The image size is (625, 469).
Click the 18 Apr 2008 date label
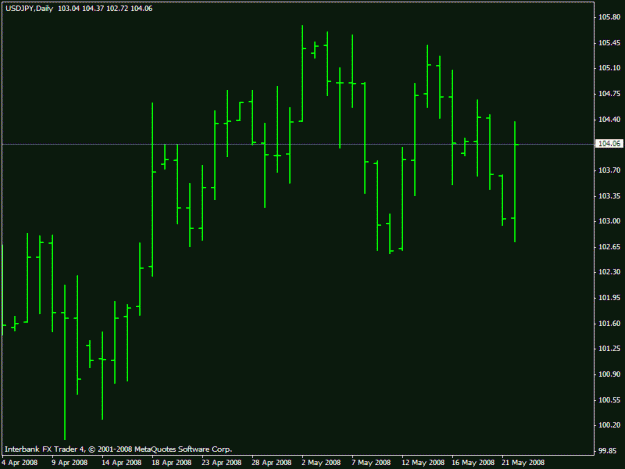pyautogui.click(x=171, y=463)
